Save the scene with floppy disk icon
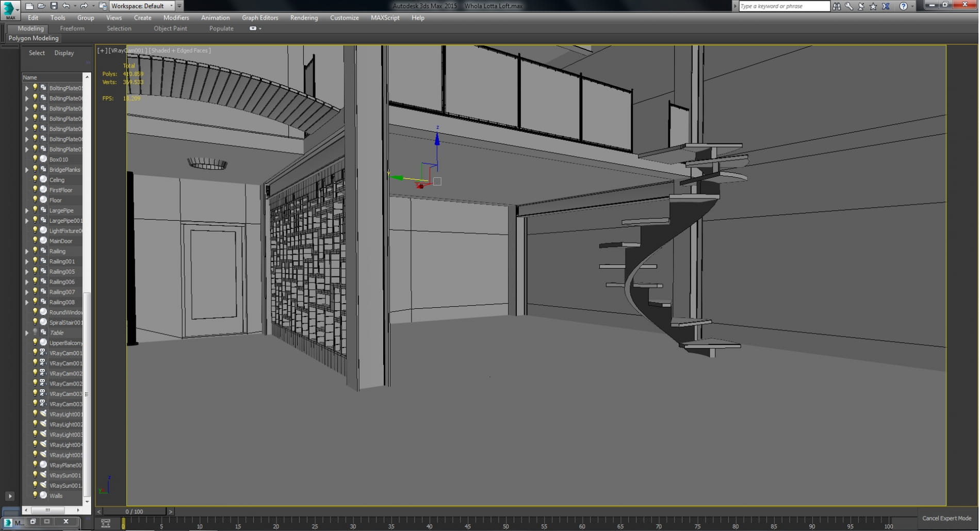The height and width of the screenshot is (531, 980). pyautogui.click(x=54, y=6)
